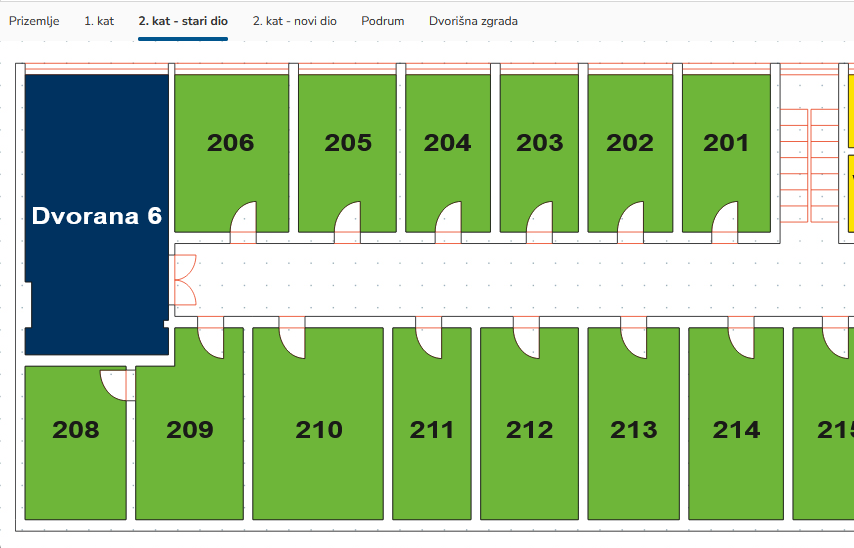Click room 206 on the floor plan
Image resolution: width=854 pixels, height=548 pixels.
231,143
